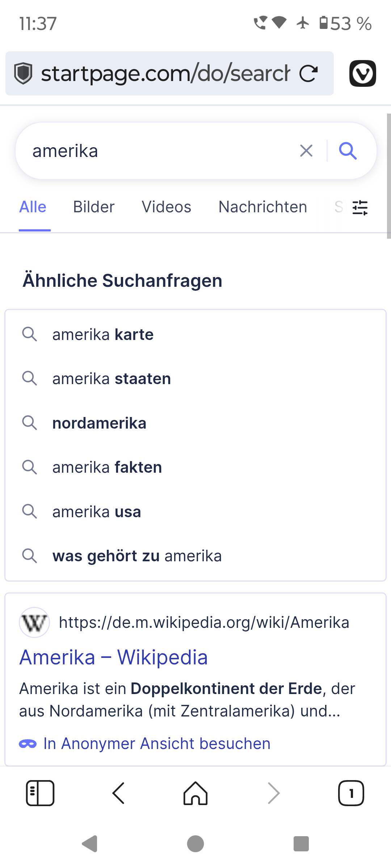Clear the search field with the X
The image size is (391, 868).
coord(306,151)
